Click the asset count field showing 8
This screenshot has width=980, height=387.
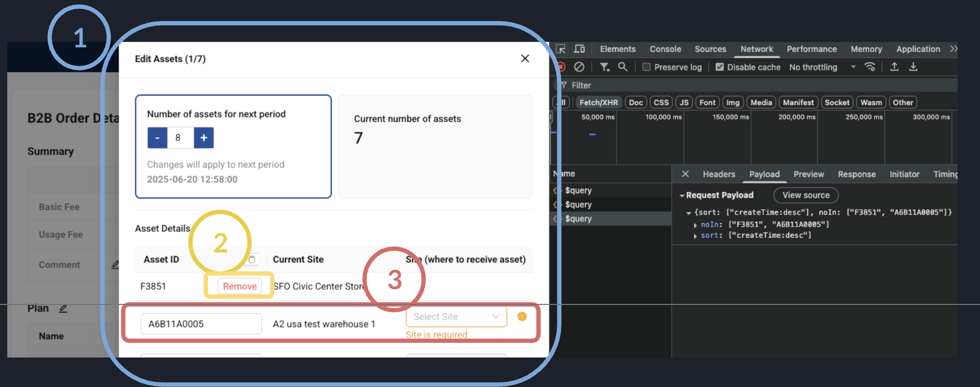tap(180, 138)
